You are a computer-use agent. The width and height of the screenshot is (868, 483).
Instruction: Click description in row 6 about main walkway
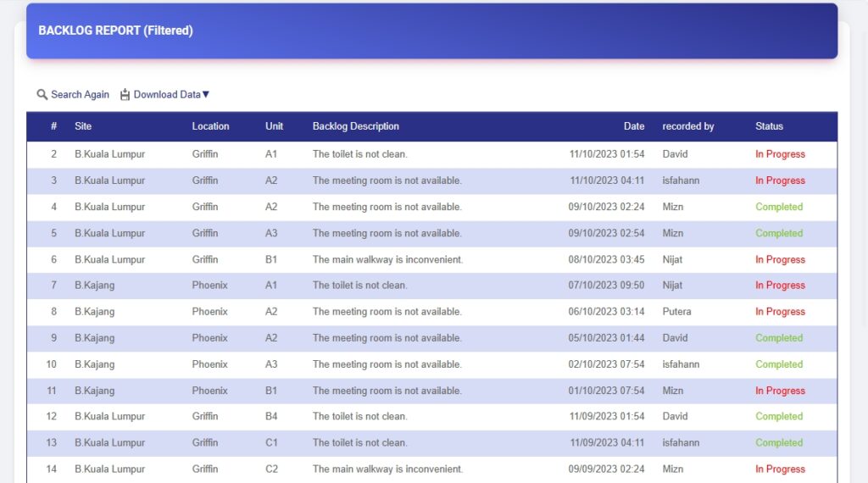pyautogui.click(x=387, y=259)
